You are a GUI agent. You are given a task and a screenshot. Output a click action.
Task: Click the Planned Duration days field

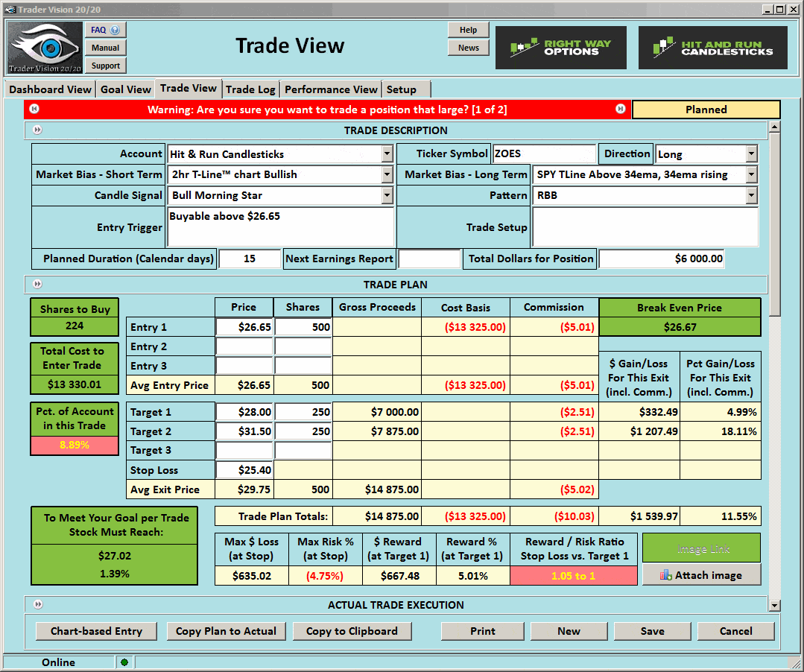[250, 259]
